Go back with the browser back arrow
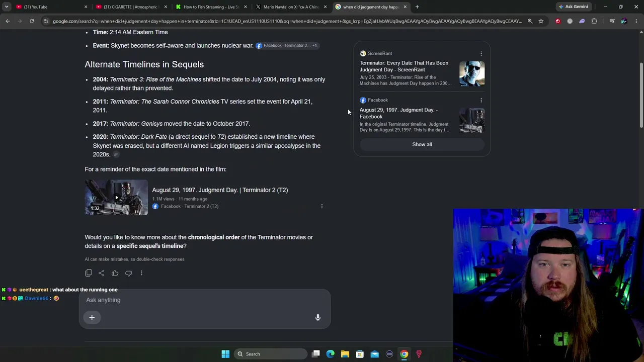The image size is (644, 362). 8,21
